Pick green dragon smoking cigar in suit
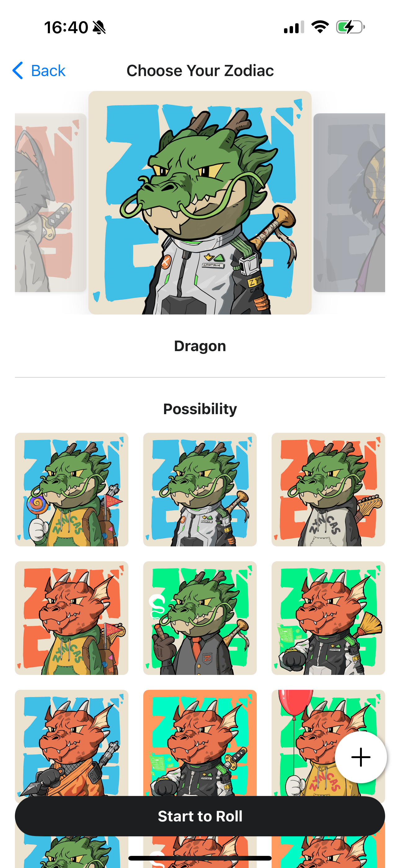Viewport: 400px width, 868px height. point(200,618)
